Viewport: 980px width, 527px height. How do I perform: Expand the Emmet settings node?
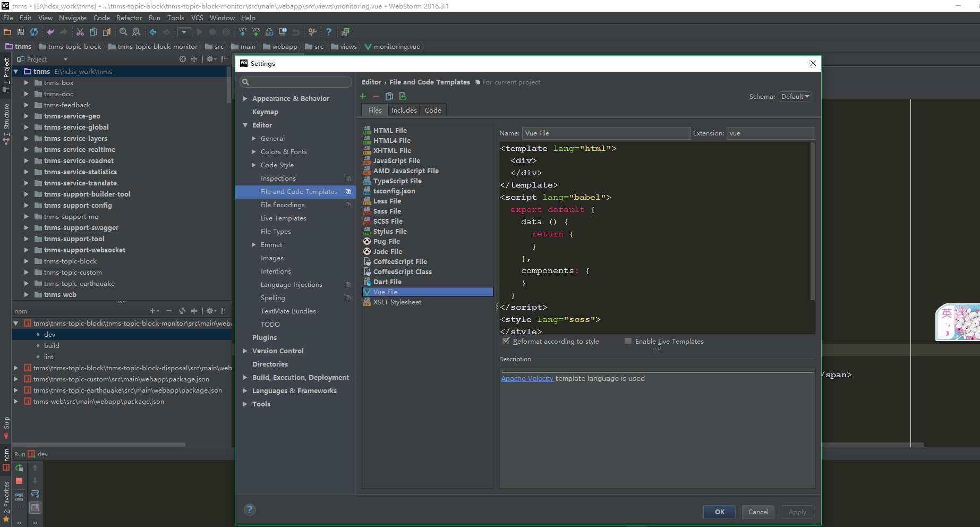(254, 245)
